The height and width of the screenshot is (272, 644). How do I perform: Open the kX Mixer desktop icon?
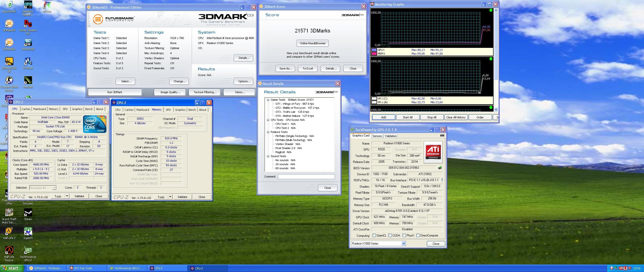pos(28,63)
